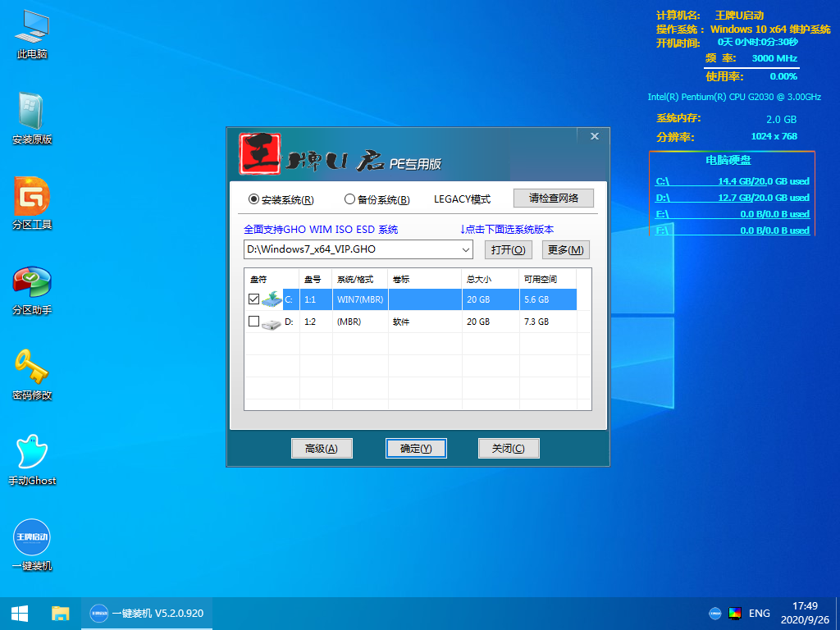
Task: Click the 盘符 column header
Action: click(x=272, y=279)
